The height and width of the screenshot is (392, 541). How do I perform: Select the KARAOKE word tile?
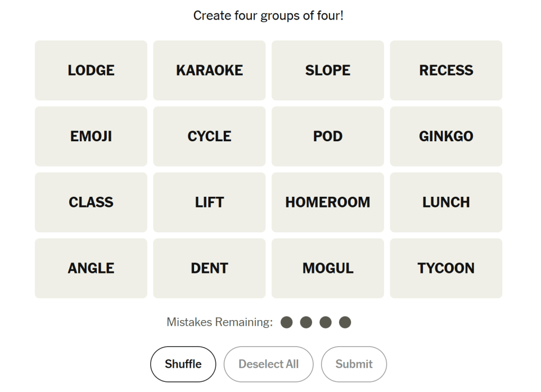click(209, 70)
